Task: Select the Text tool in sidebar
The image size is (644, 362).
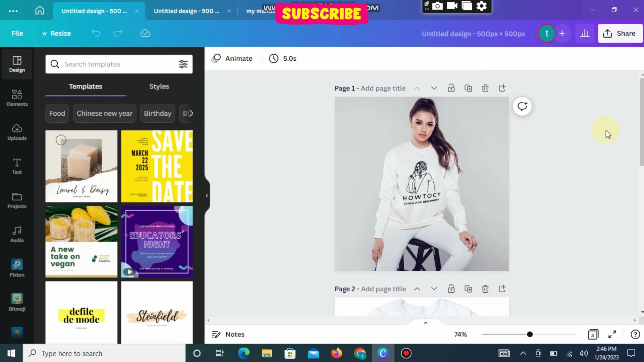Action: click(17, 166)
